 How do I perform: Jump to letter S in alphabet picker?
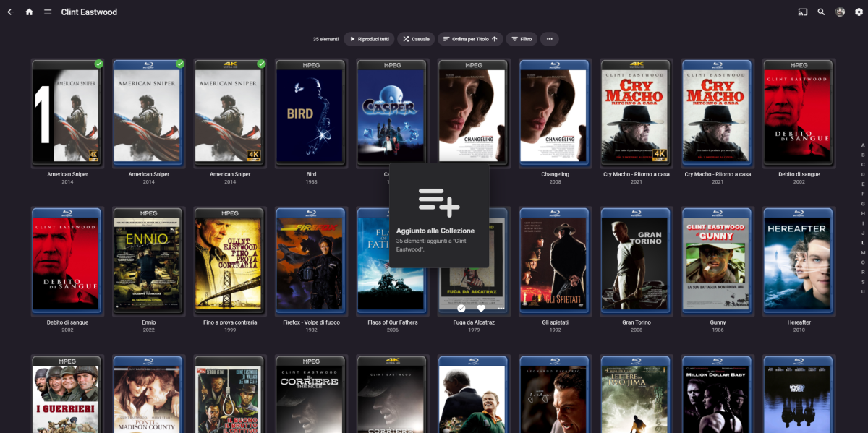pos(862,282)
